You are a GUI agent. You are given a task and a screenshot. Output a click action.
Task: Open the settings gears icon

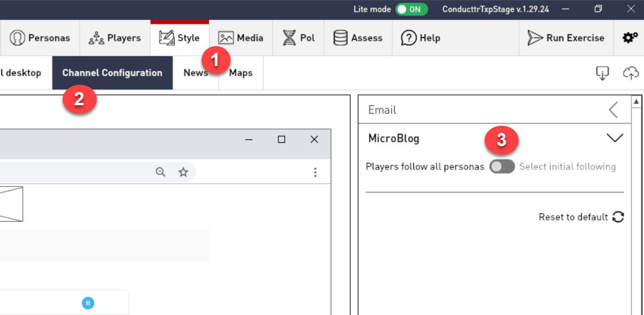click(630, 38)
